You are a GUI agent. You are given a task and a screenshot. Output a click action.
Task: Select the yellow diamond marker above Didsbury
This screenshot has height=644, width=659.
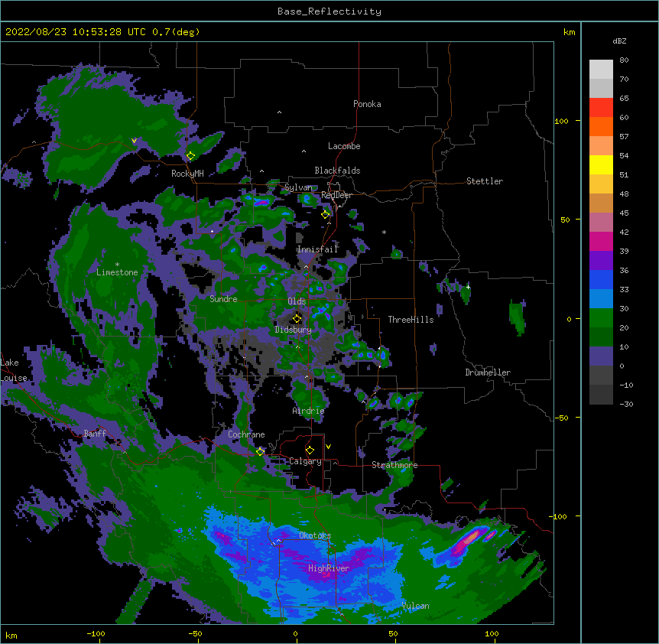[x=297, y=318]
